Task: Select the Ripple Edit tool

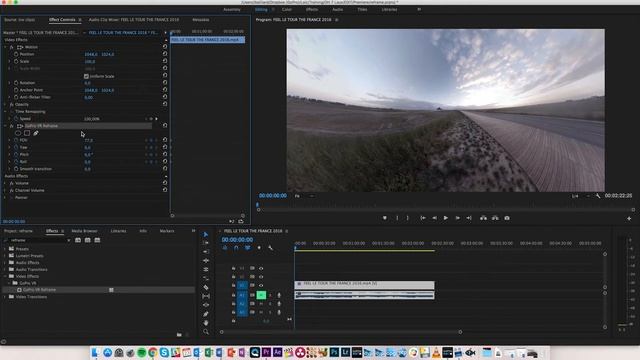Action: coord(206,252)
